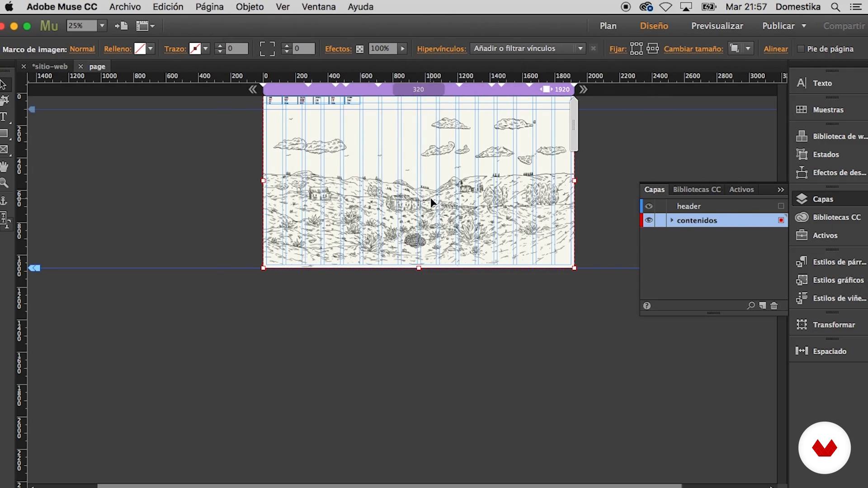Switch to the sitio-web document tab
Image resolution: width=868 pixels, height=488 pixels.
click(50, 66)
